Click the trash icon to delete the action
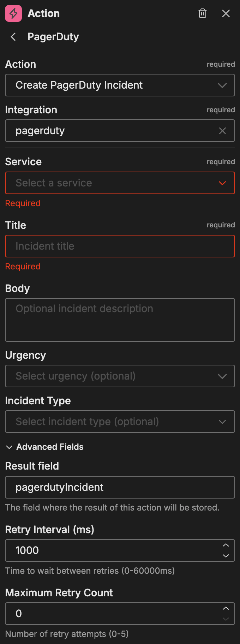Viewport: 240px width, 644px height. pos(203,13)
